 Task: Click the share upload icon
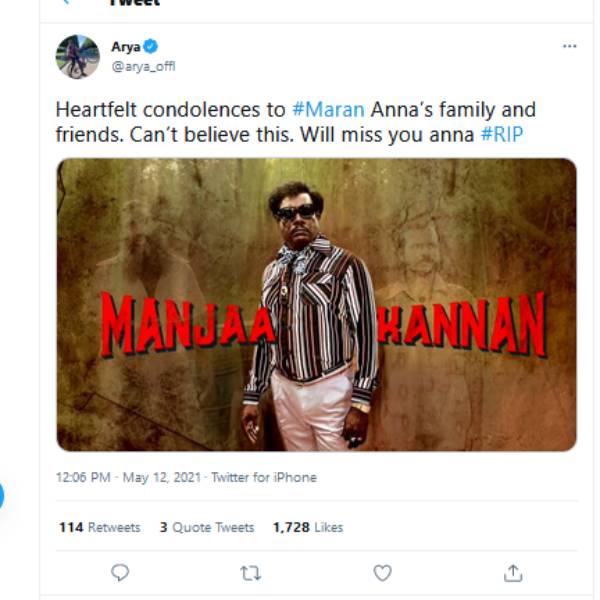coord(513,573)
